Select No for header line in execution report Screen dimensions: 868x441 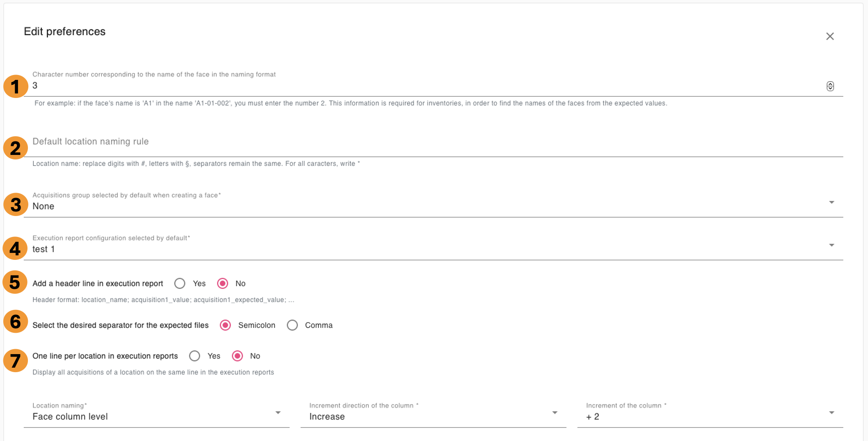(x=223, y=284)
